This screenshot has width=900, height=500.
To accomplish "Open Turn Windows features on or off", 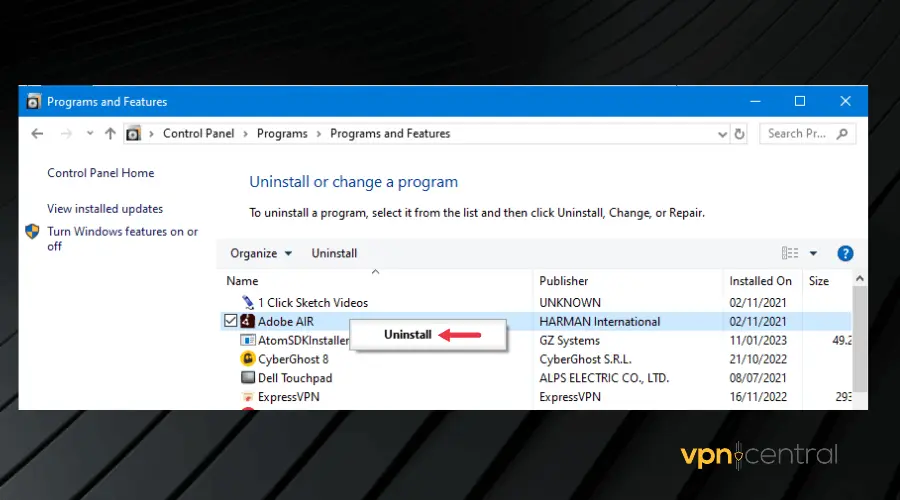I will (x=122, y=239).
